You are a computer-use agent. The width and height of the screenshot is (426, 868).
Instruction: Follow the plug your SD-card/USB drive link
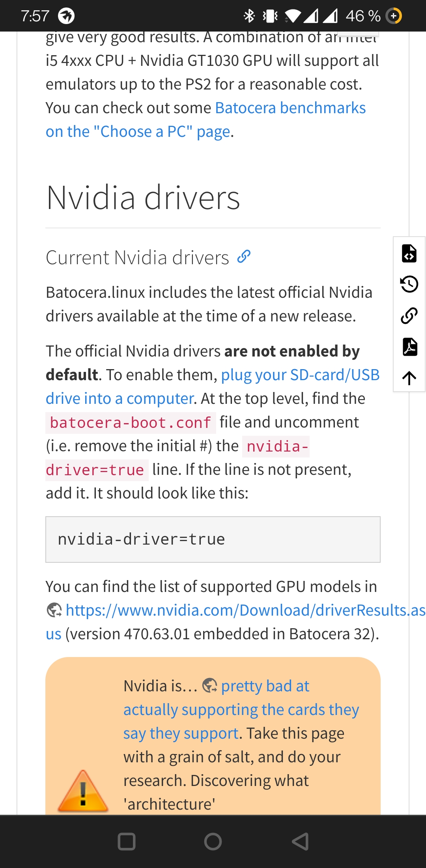click(213, 386)
